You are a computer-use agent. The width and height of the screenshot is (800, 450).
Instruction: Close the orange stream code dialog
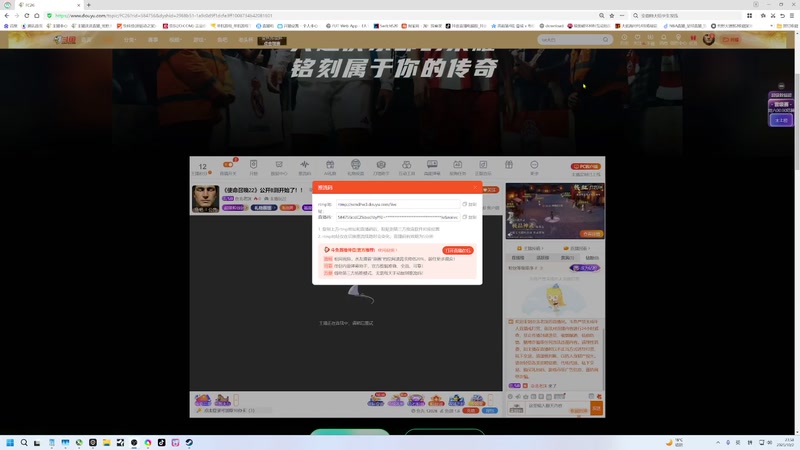[475, 187]
